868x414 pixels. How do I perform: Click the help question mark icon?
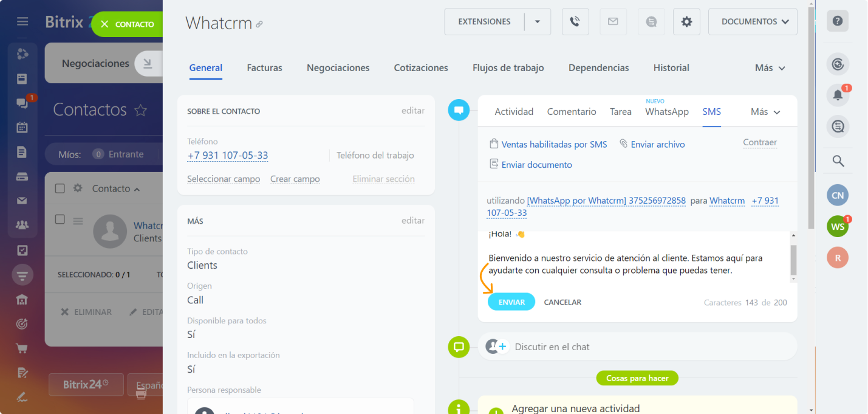coord(838,21)
